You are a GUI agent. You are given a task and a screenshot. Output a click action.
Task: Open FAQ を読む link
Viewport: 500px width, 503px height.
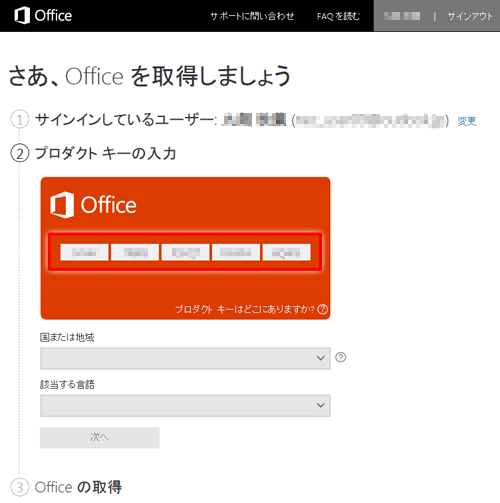click(x=338, y=16)
